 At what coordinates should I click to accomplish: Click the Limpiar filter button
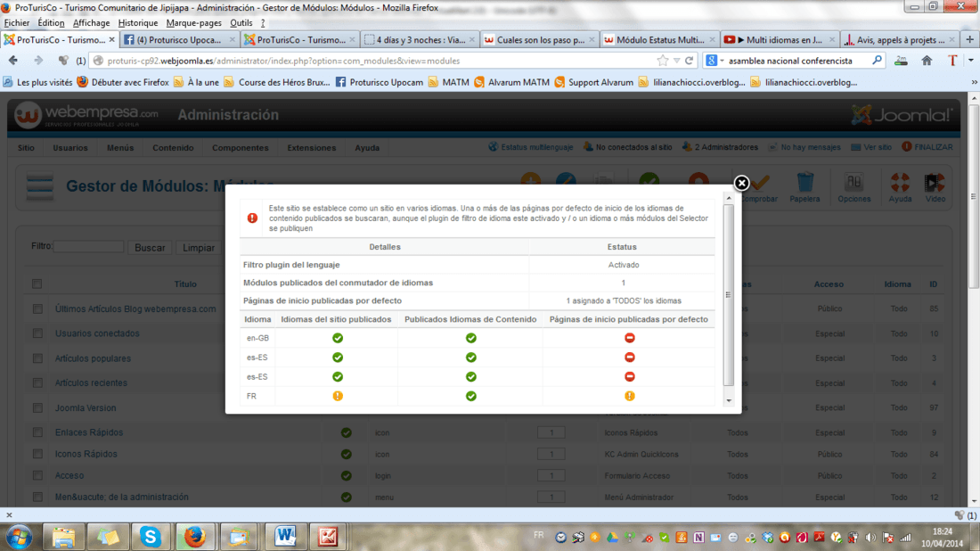point(199,248)
